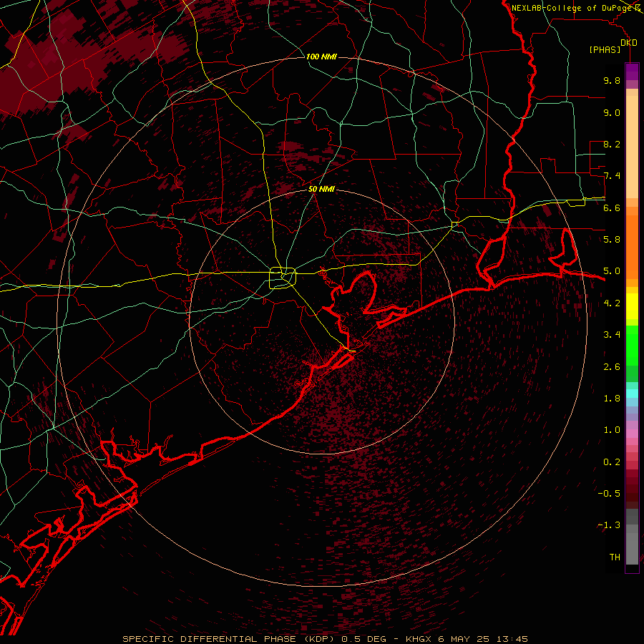Click the 6.6 value on the scale
The width and height of the screenshot is (644, 644).
[x=612, y=208]
